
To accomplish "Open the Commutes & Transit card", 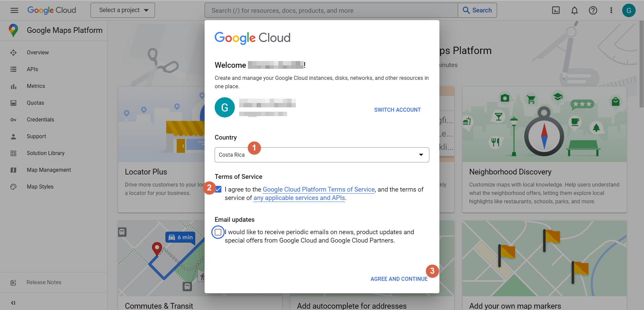I will pos(161,265).
